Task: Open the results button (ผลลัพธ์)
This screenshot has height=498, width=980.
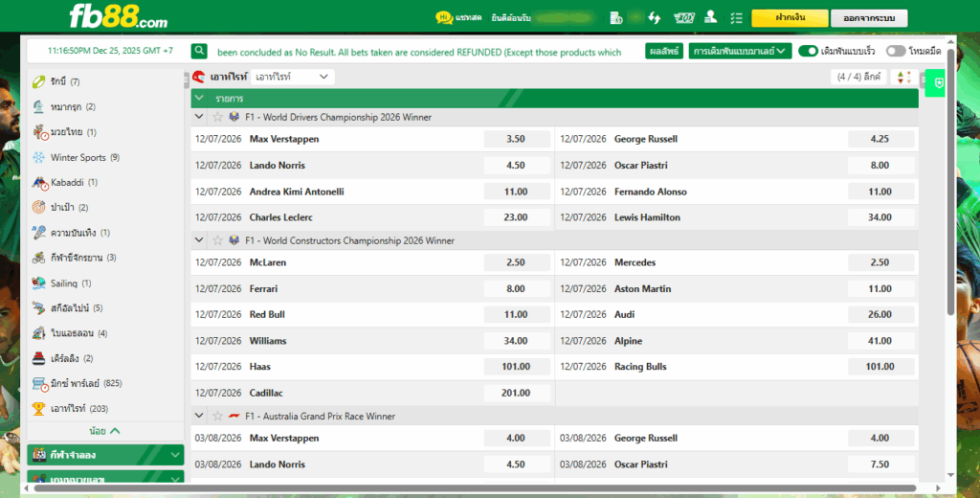Action: tap(664, 52)
